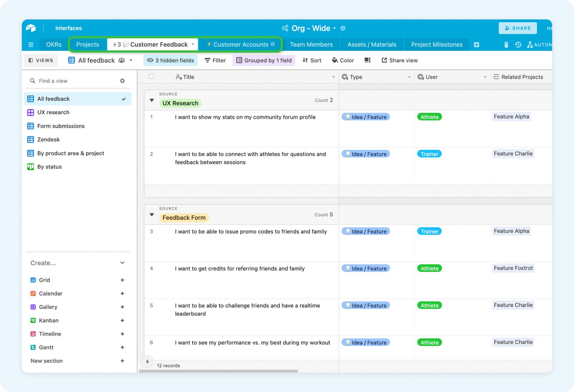The width and height of the screenshot is (574, 392).
Task: Add a new section with plus
Action: point(122,361)
